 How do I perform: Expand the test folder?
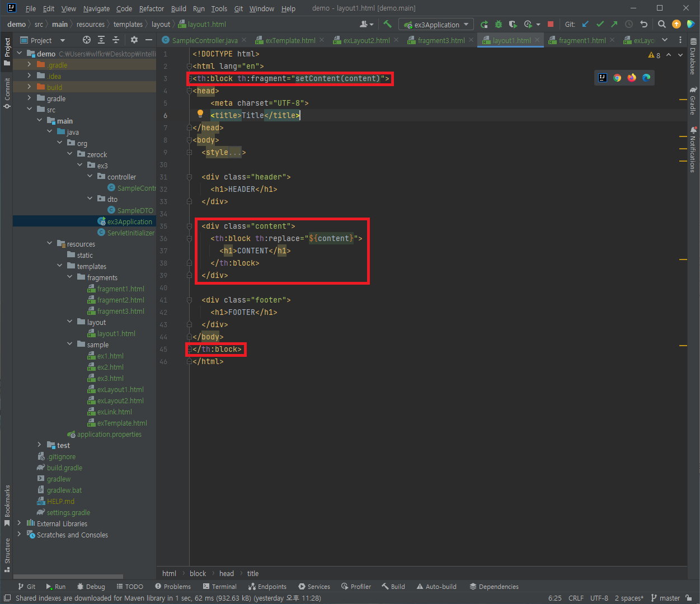[39, 445]
